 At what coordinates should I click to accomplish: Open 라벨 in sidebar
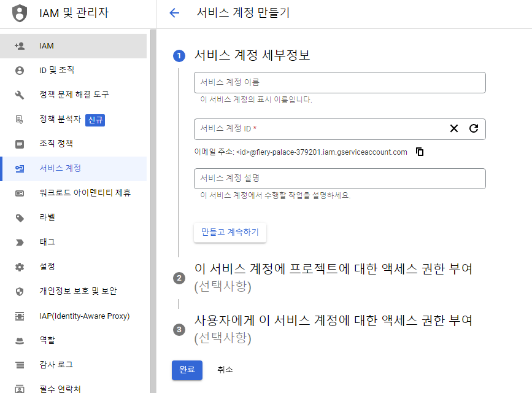(73, 218)
